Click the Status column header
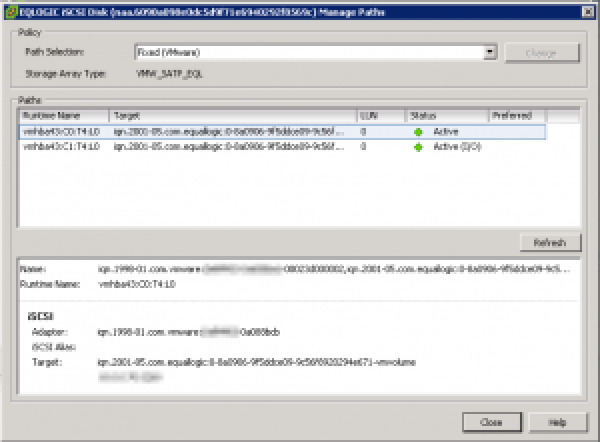Viewport: 600px width, 442px height. pyautogui.click(x=447, y=116)
